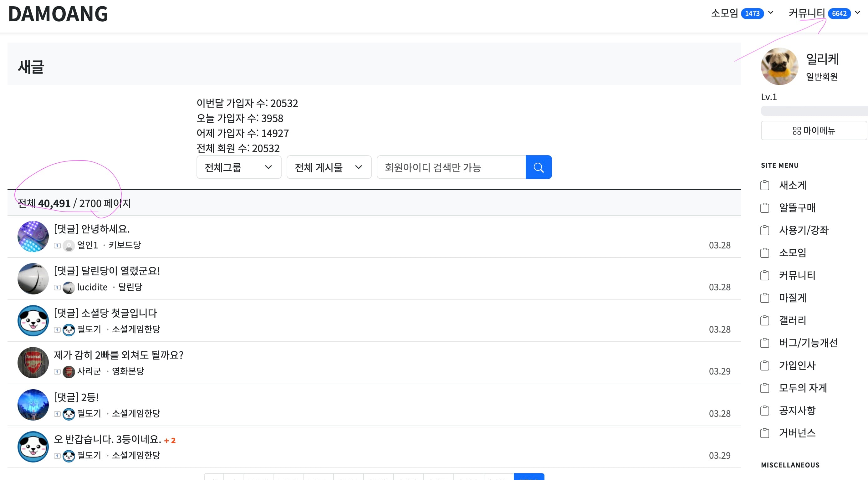Click the level badge in the 소셜당 첫글입니다 row

pos(57,329)
